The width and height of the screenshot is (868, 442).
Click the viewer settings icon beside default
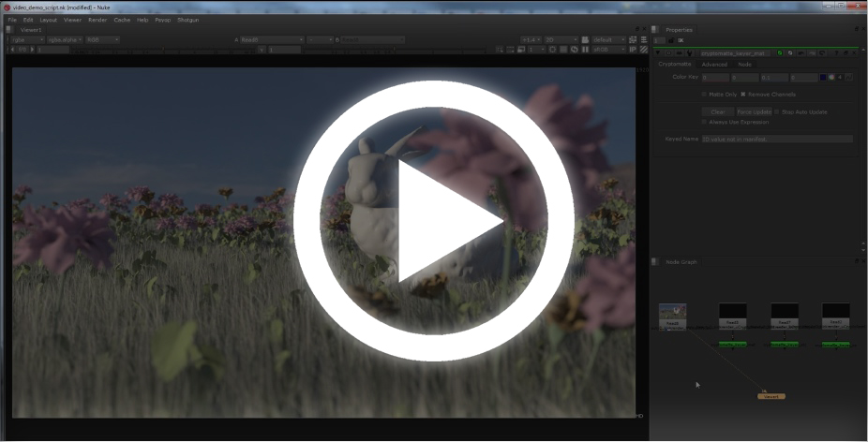633,40
